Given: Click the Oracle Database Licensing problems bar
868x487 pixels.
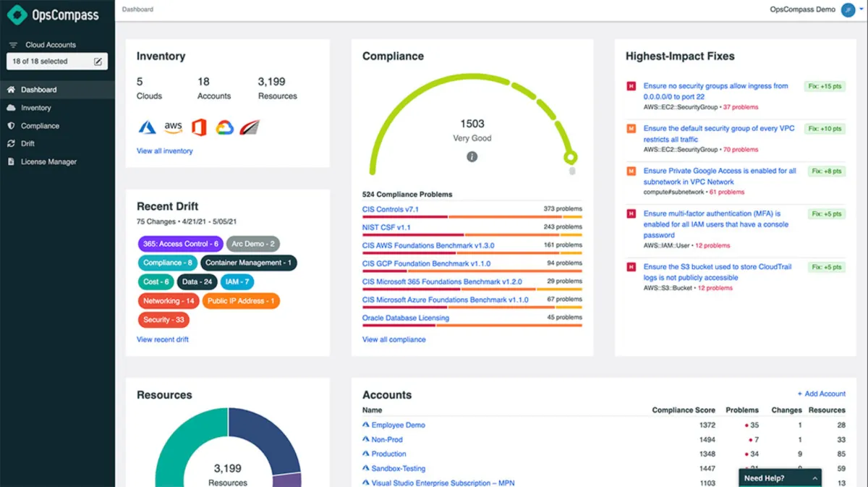Looking at the screenshot, I should (x=472, y=325).
